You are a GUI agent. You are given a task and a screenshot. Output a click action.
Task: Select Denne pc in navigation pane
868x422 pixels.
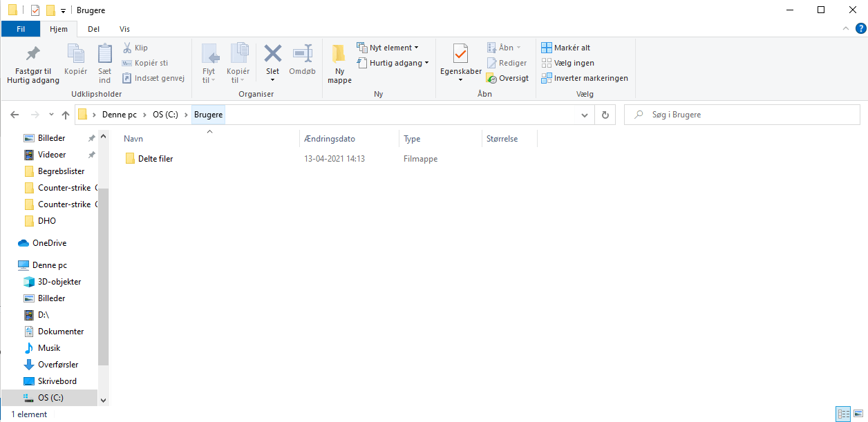[x=43, y=265]
